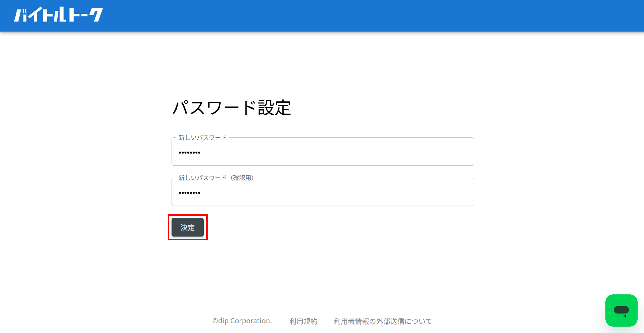This screenshot has height=333, width=644.
Task: Select the ©dip Corporation. footer text
Action: click(242, 321)
